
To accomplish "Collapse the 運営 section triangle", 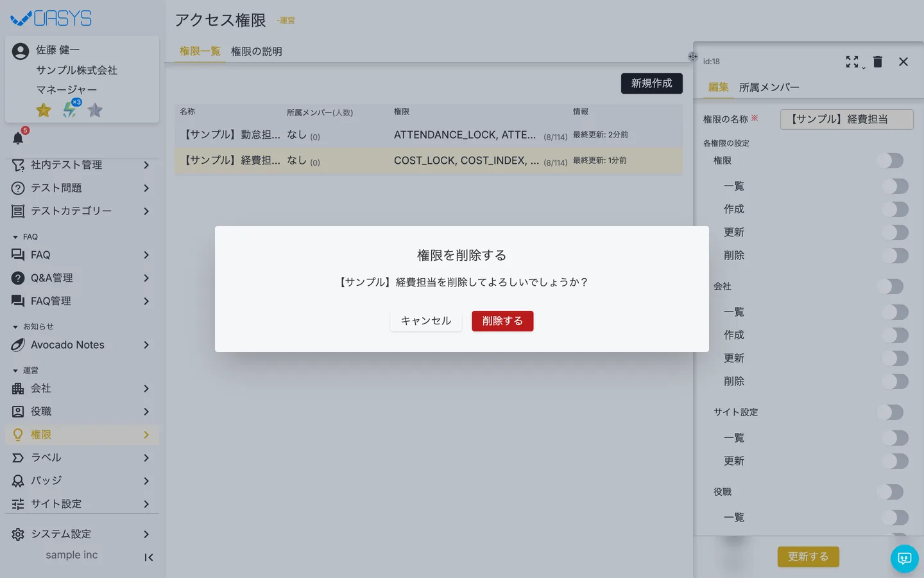I will pos(15,371).
